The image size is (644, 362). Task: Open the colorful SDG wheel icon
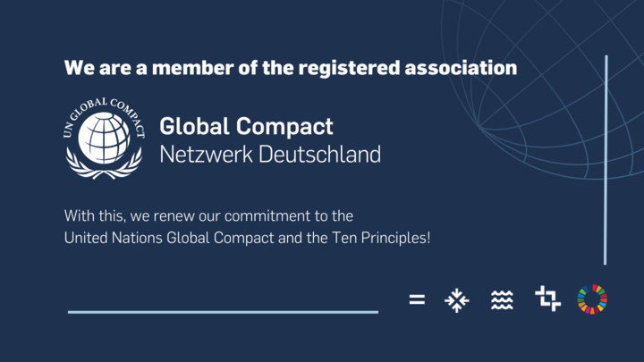pyautogui.click(x=592, y=299)
